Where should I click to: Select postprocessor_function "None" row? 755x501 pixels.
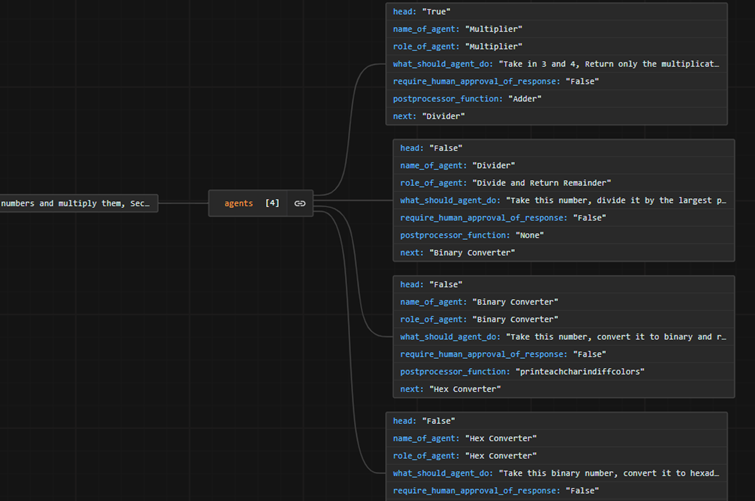click(x=472, y=235)
